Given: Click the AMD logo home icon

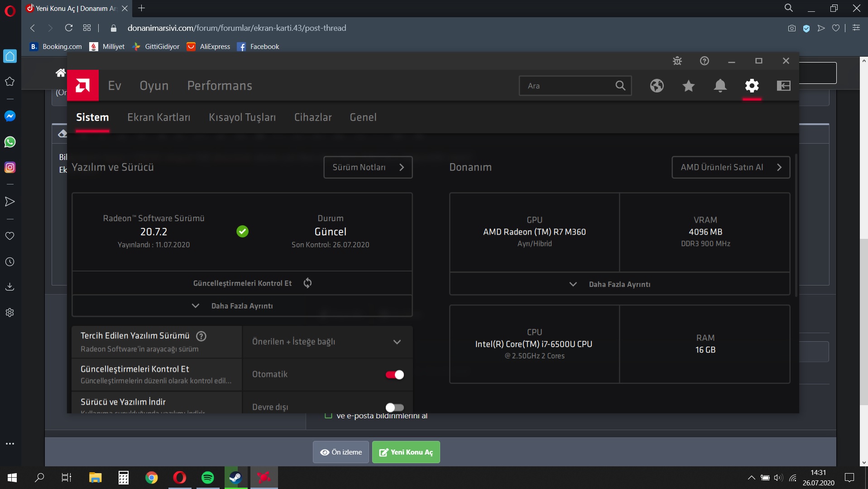Looking at the screenshot, I should [x=83, y=85].
